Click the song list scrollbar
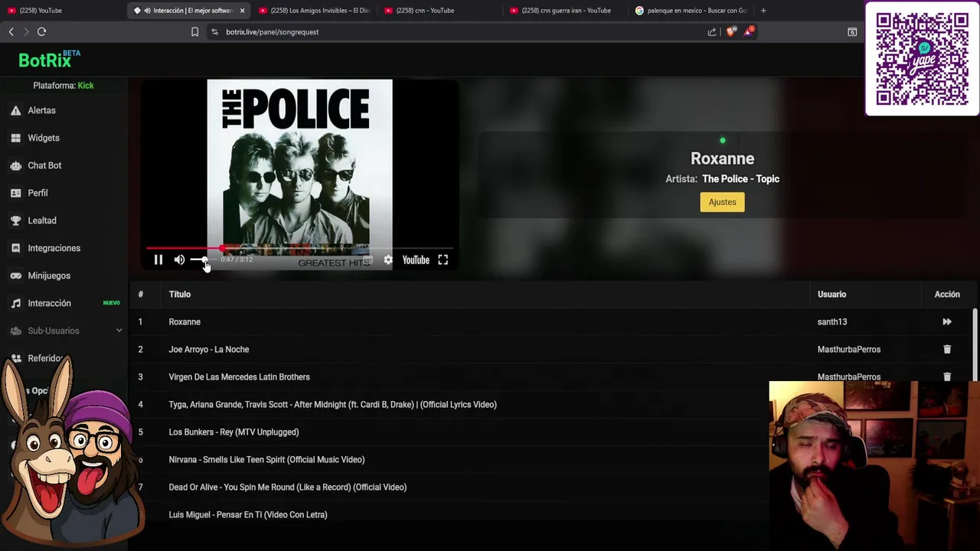Screen dimensions: 980x551 [x=975, y=344]
